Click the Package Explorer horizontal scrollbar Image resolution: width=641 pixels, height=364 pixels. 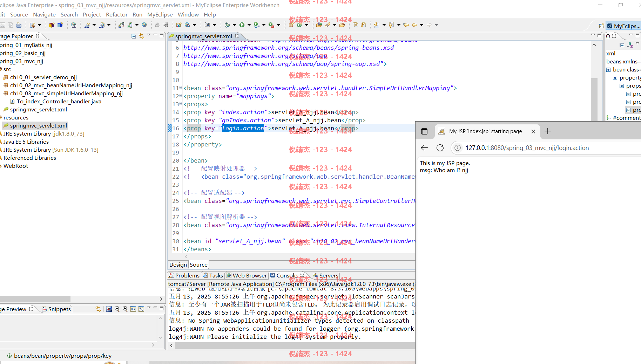[x=35, y=299]
